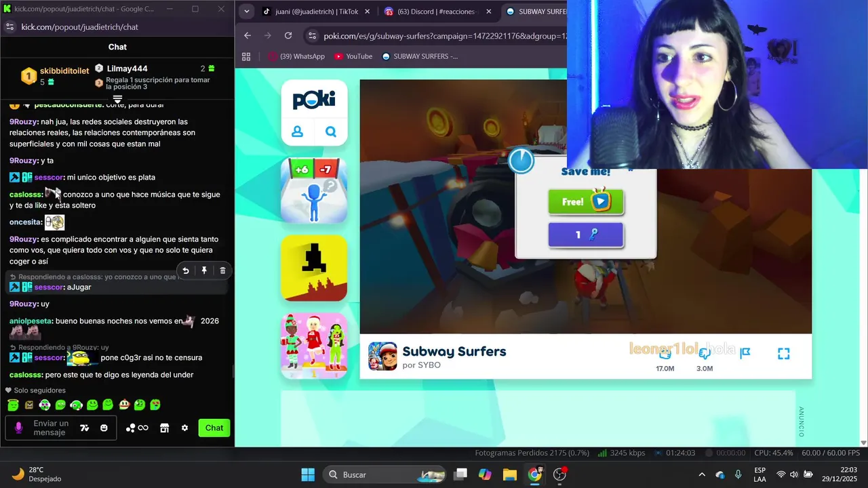
Task: Insert the angry brown block emote
Action: click(29, 405)
